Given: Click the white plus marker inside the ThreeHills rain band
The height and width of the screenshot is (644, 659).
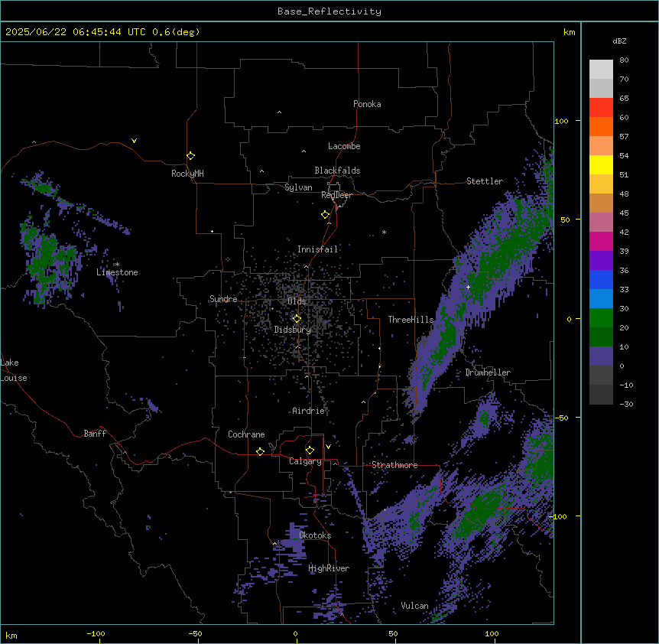Looking at the screenshot, I should pyautogui.click(x=468, y=287).
